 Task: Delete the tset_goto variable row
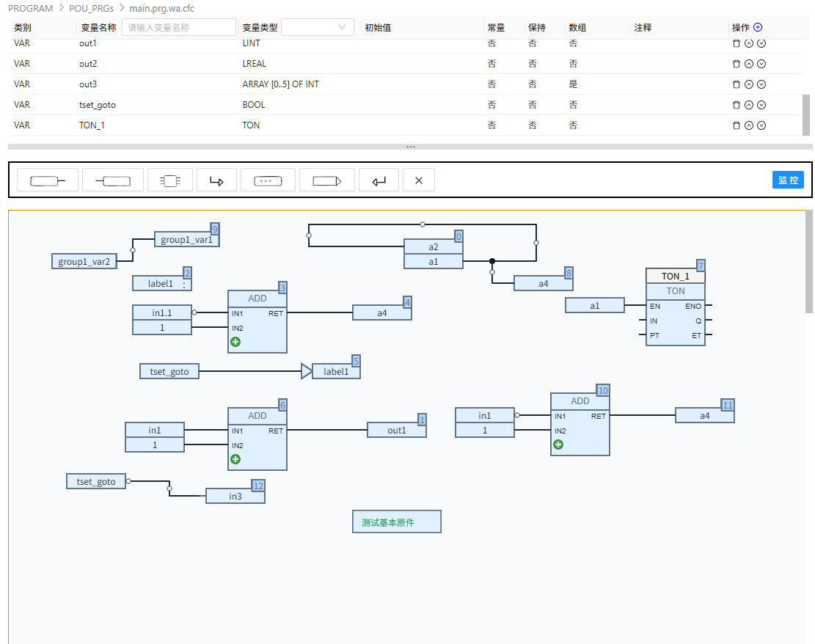(736, 105)
